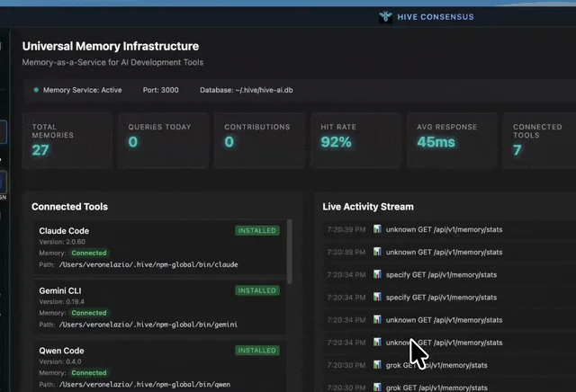This screenshot has height=392, width=576.
Task: Click the chart icon on the second specify GET row
Action: 377,297
